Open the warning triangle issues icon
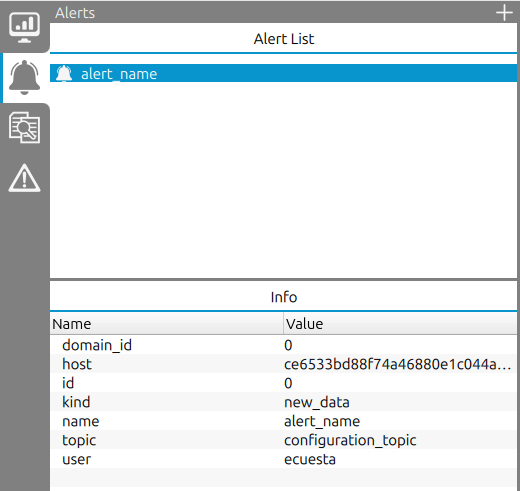 24,178
